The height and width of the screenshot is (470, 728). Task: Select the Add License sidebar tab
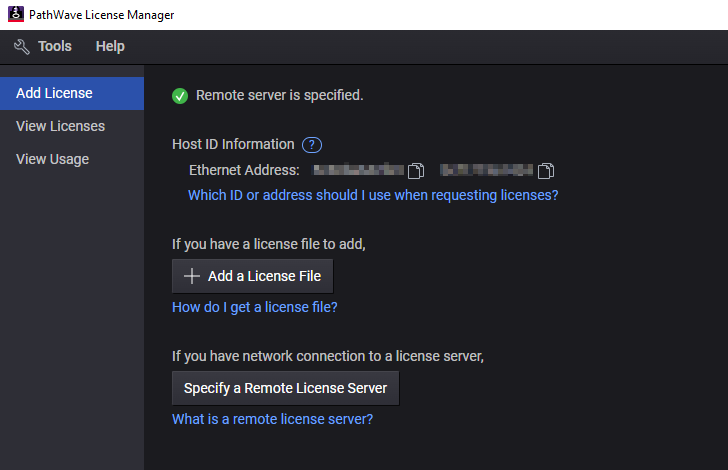click(x=72, y=93)
